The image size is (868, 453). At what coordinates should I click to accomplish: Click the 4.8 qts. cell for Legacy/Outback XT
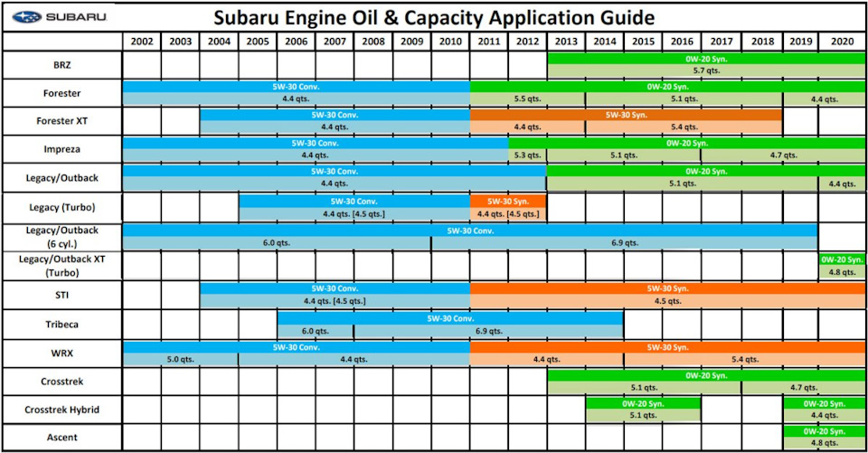pos(842,272)
